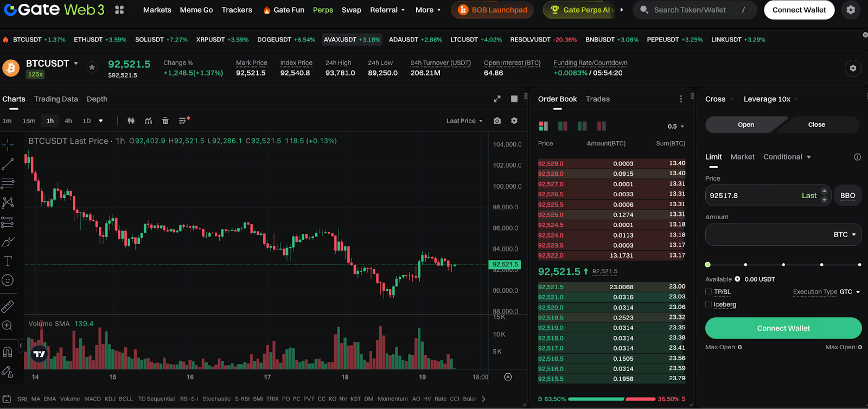Show buy orders only in order book

coord(582,126)
